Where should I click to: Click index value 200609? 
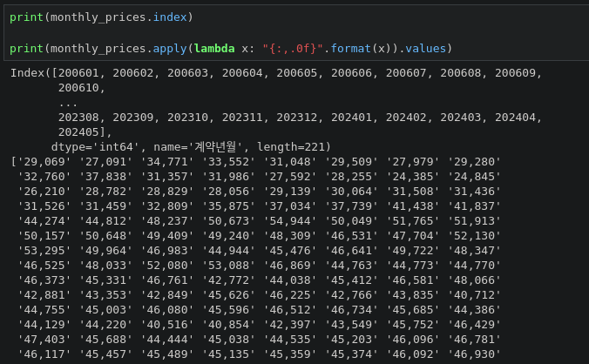click(515, 73)
